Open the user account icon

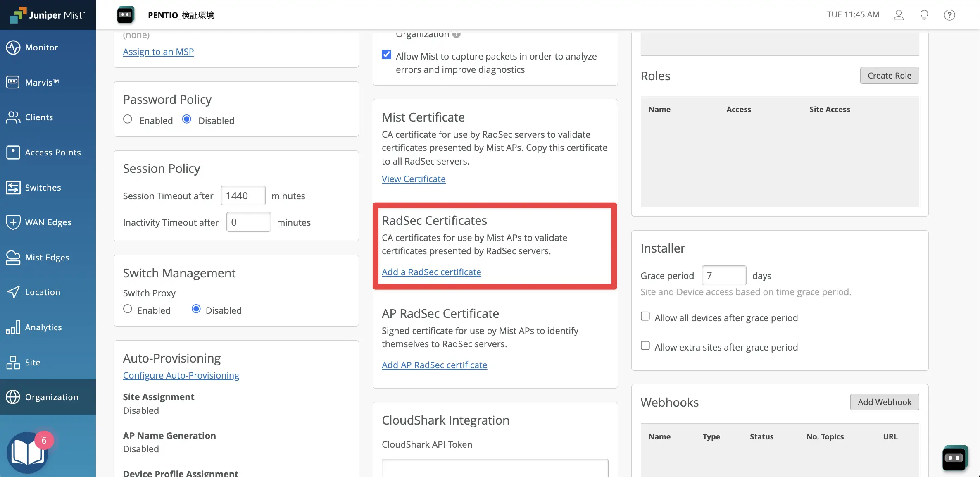[899, 15]
